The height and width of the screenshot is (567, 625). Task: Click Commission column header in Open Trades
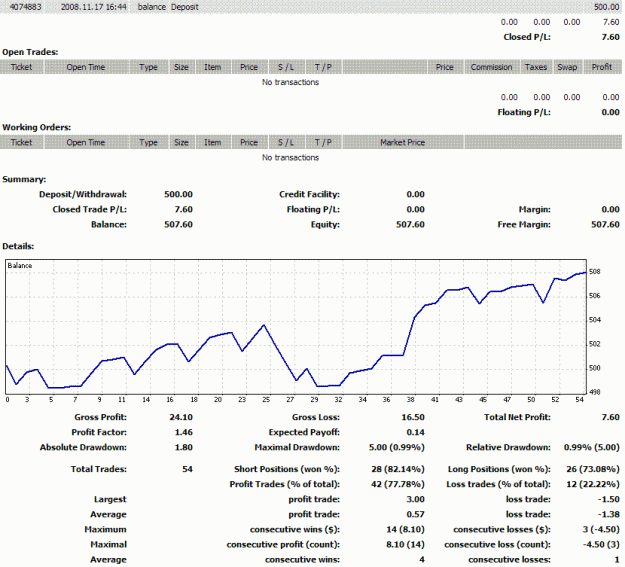click(491, 67)
